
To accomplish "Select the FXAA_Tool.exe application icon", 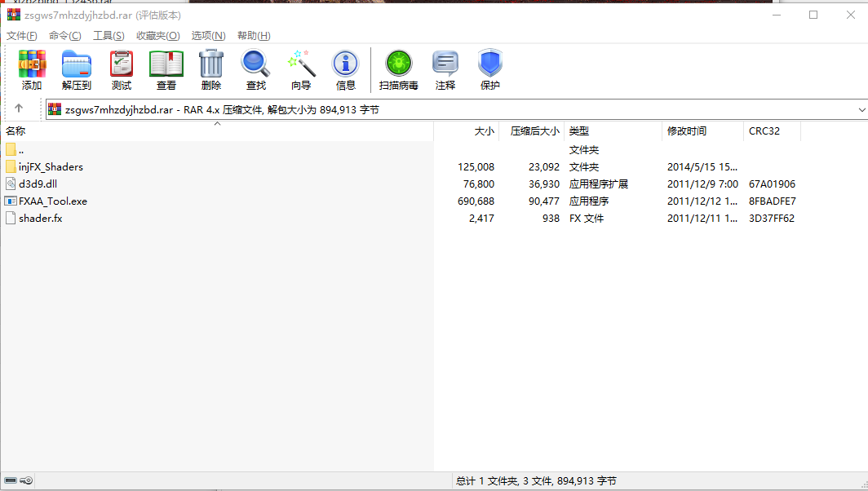I will (x=11, y=201).
